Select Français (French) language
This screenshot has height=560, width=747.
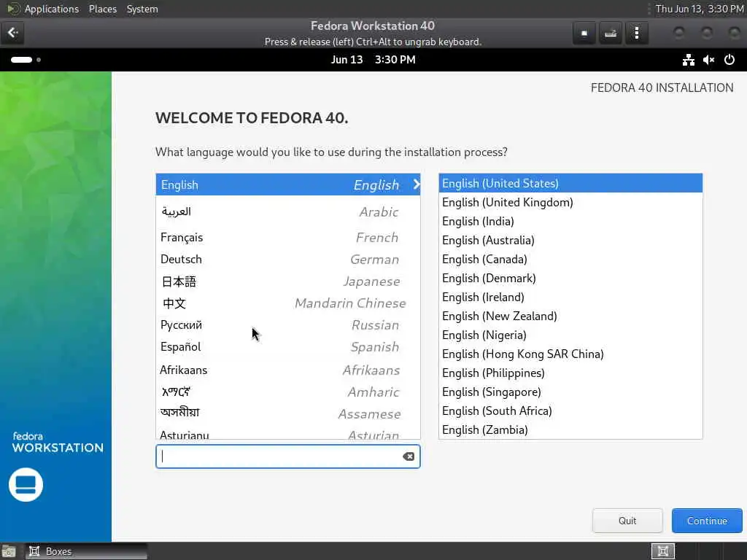click(x=288, y=238)
